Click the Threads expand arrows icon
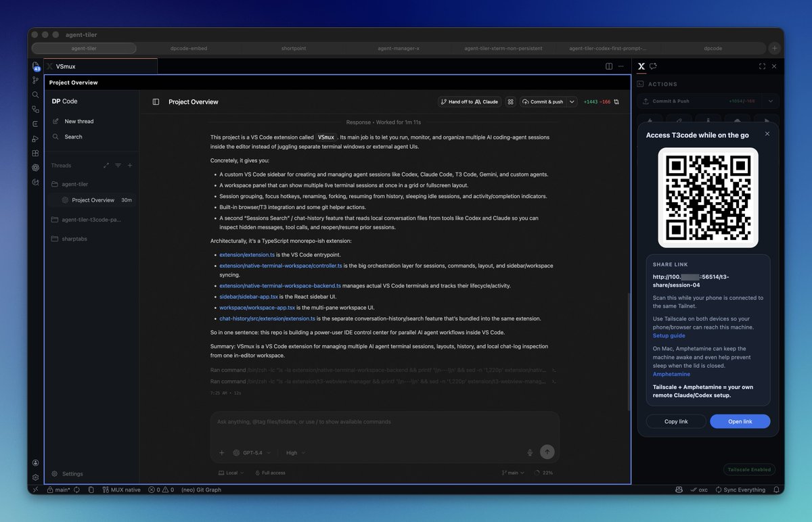The height and width of the screenshot is (522, 812). point(106,165)
